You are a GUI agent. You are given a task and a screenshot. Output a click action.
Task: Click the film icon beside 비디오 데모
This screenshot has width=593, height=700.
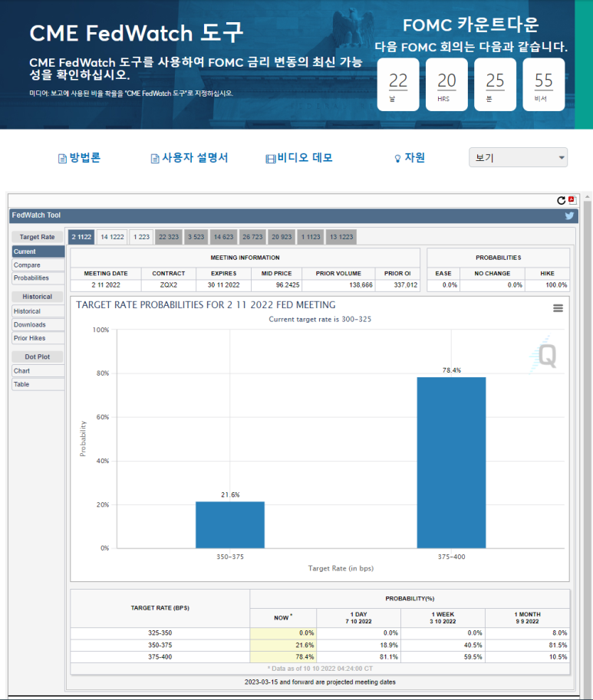tap(271, 159)
